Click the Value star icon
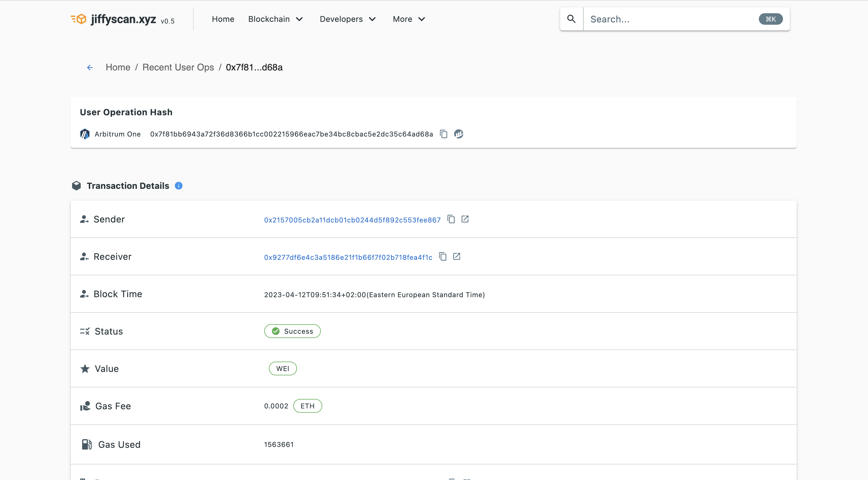The image size is (868, 480). click(85, 368)
